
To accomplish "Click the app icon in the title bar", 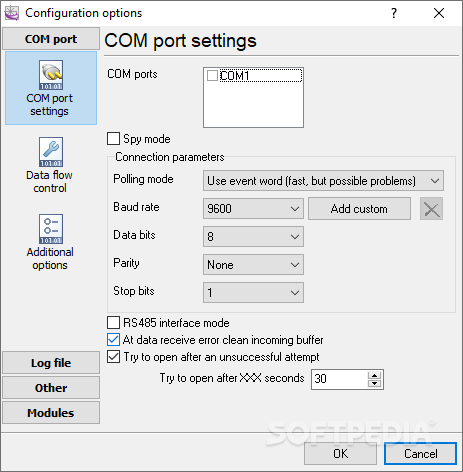I will pyautogui.click(x=12, y=13).
